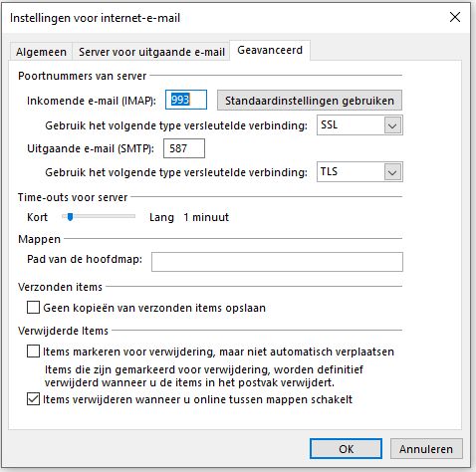The image size is (476, 472).
Task: Uncheck Items verwijderen wanneer u online schakelt
Action: (33, 399)
